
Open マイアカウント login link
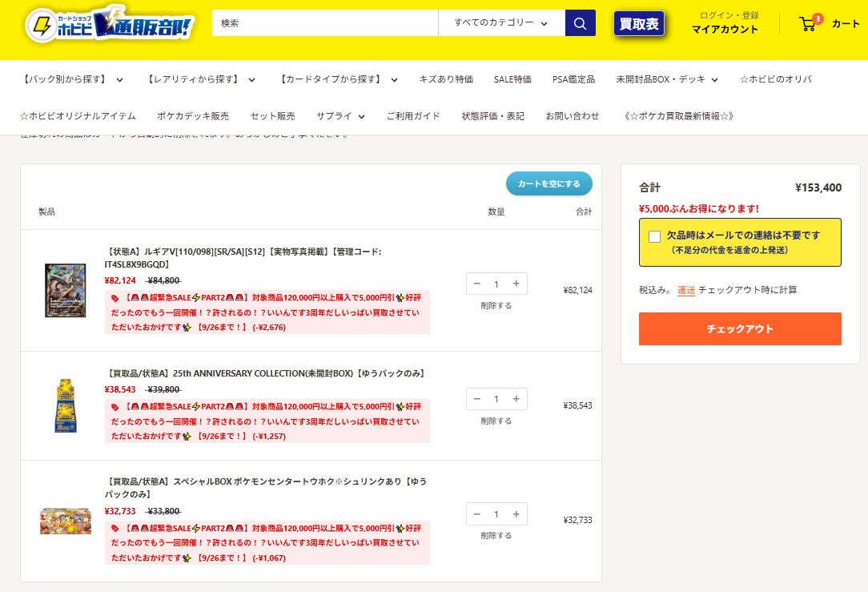[725, 29]
